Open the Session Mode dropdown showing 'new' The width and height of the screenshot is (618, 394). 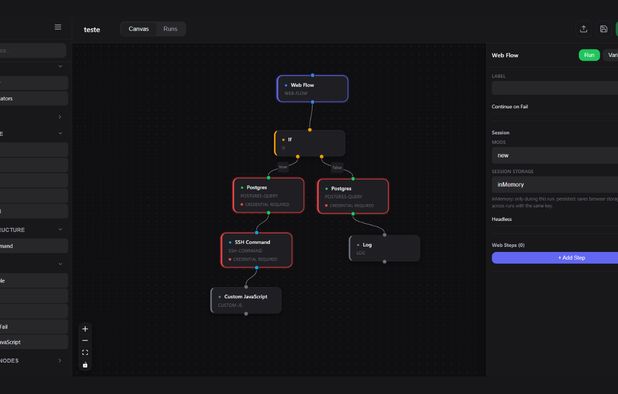click(555, 156)
